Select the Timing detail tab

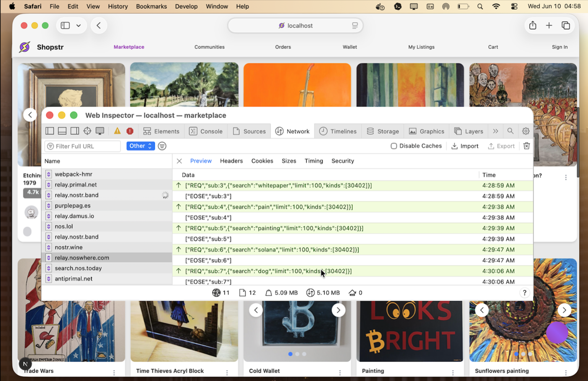[314, 161]
